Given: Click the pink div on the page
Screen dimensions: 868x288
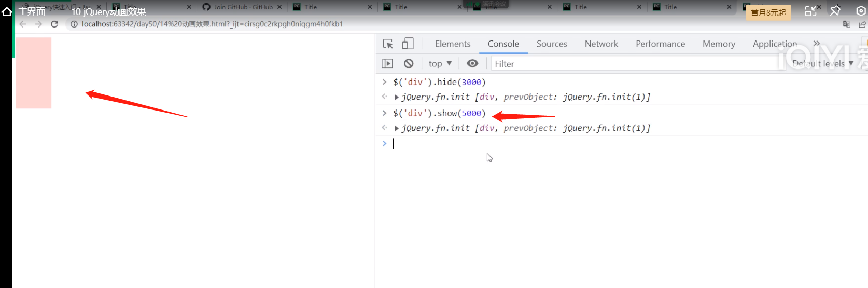Looking at the screenshot, I should (34, 73).
